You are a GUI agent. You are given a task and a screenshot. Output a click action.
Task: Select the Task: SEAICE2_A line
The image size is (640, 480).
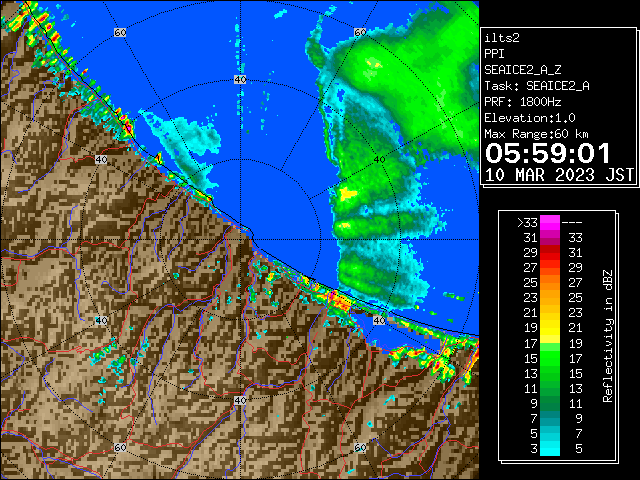(537, 86)
